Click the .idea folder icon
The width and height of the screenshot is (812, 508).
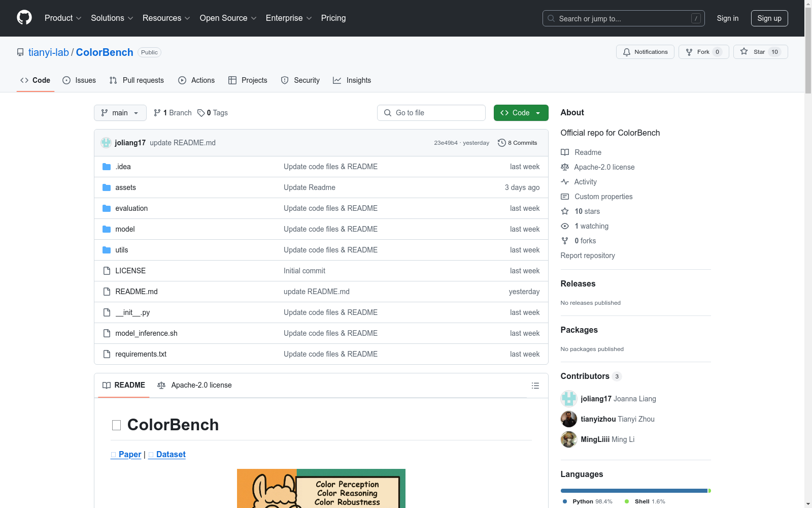point(107,167)
